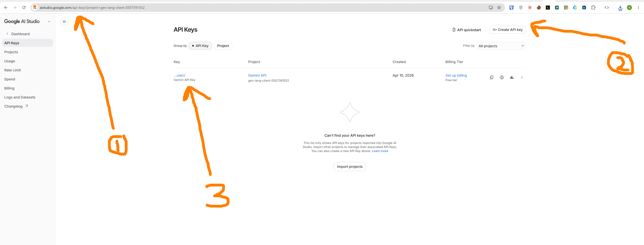Open the Gemini API project link

(x=257, y=75)
